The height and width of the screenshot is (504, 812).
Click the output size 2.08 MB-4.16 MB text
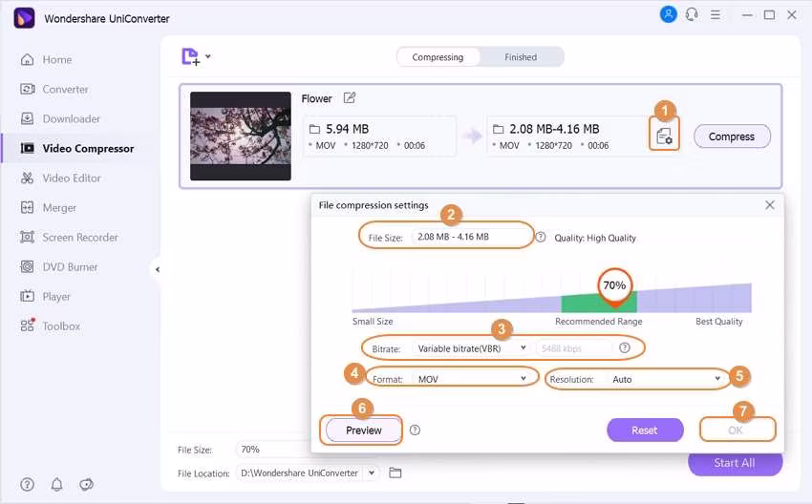point(554,129)
